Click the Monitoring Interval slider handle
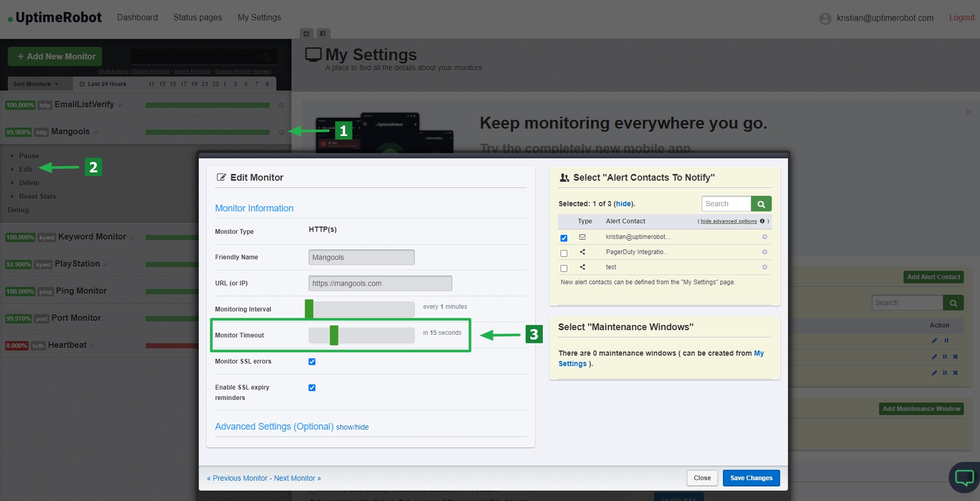This screenshot has width=980, height=501. tap(309, 309)
